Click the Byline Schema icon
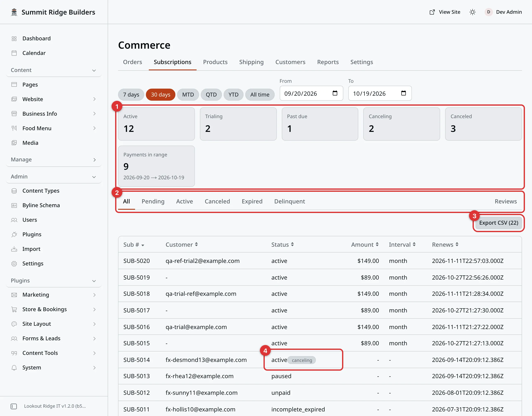Viewport: 532px width, 416px height. (14, 205)
